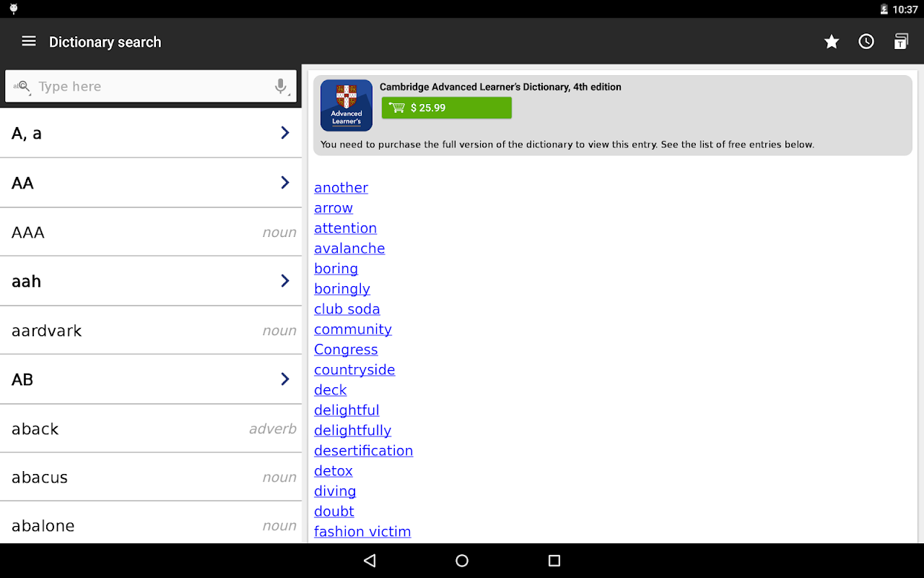Expand the "aah" entry chevron
924x578 pixels.
click(285, 281)
